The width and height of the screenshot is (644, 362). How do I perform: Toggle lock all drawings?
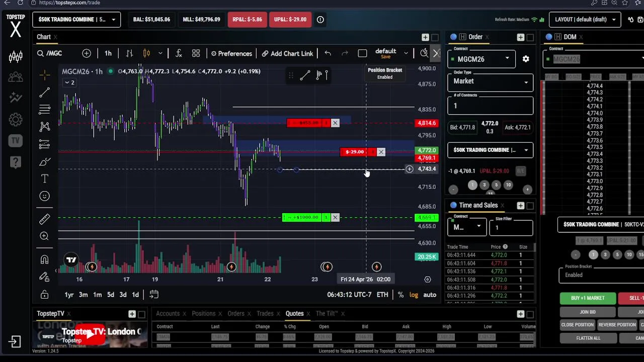pyautogui.click(x=45, y=295)
